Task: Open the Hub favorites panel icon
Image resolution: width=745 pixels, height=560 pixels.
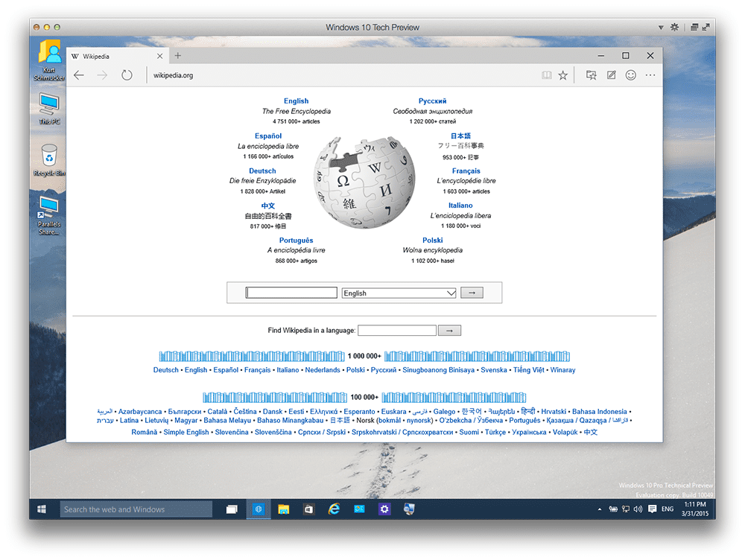Action: [x=591, y=75]
